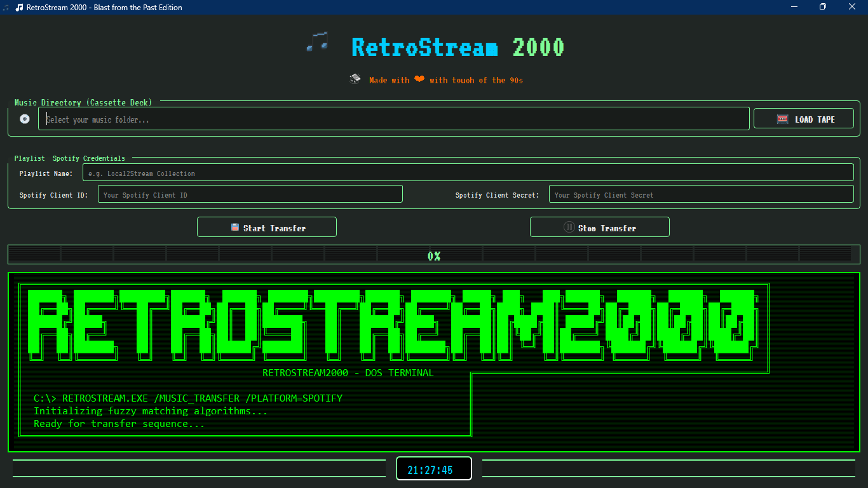Click into the Playlist Name input field
The height and width of the screenshot is (488, 868).
coord(468,173)
